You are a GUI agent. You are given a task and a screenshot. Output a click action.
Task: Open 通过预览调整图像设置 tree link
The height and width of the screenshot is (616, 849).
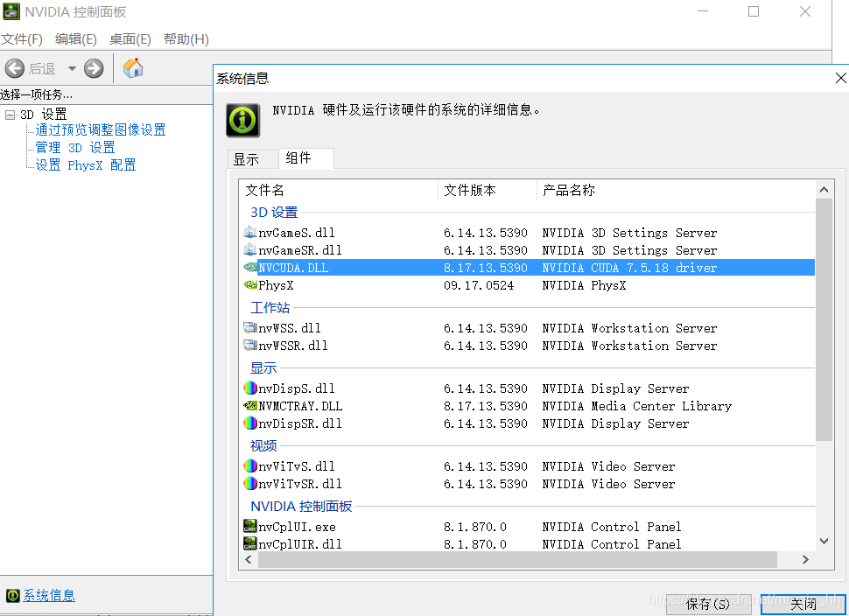100,129
